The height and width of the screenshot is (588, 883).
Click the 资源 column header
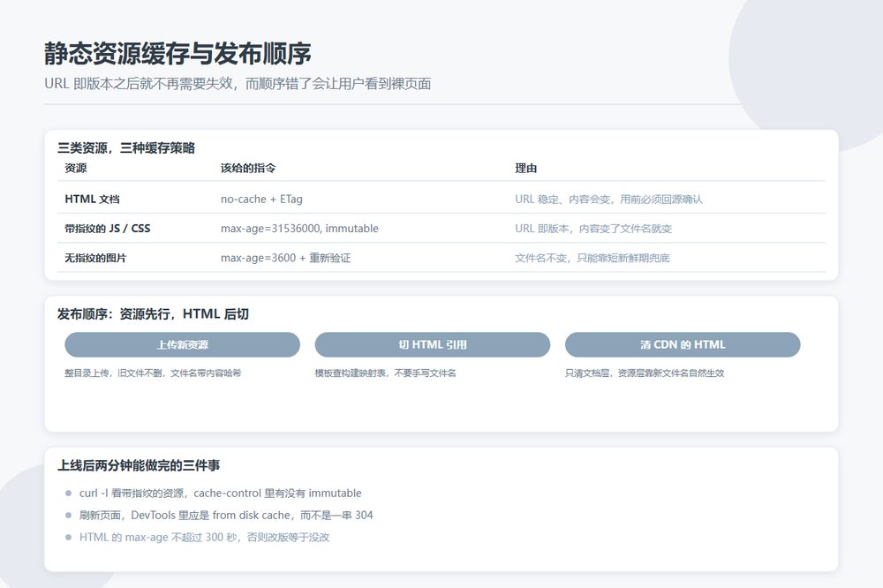75,168
